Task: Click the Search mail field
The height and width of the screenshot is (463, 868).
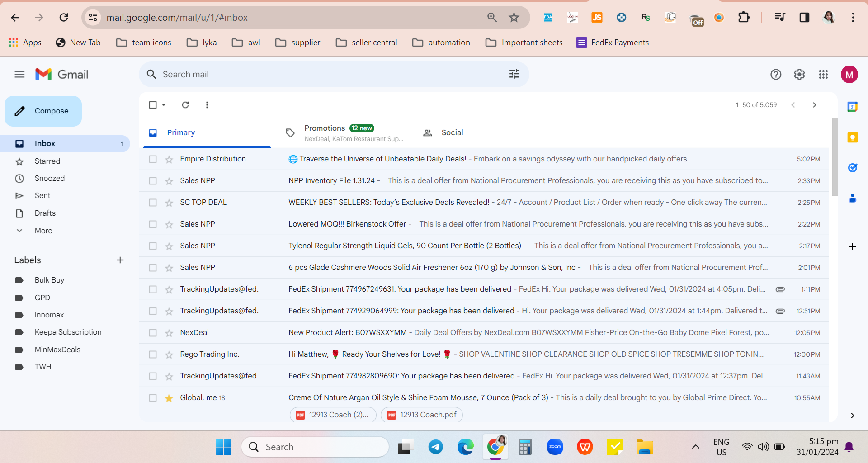Action: [334, 74]
